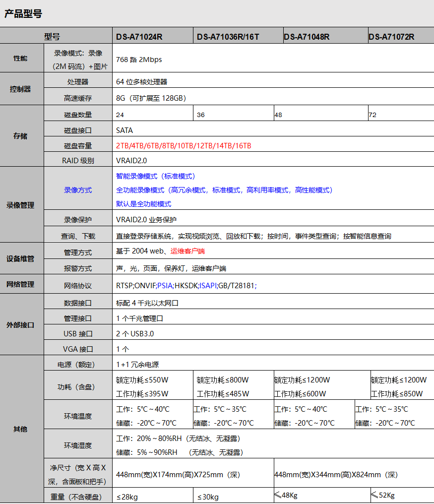Click the 1+1 冗余电源 value
The image size is (434, 504).
[x=137, y=365]
